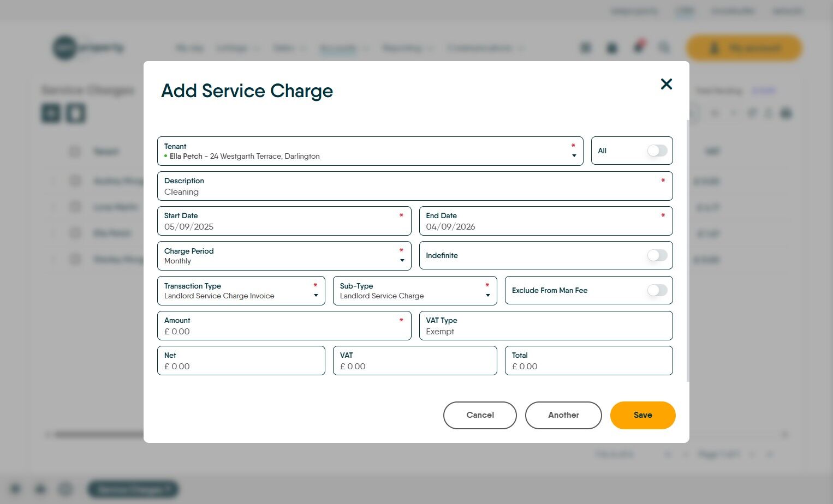Select the Total amount field

[x=588, y=361]
